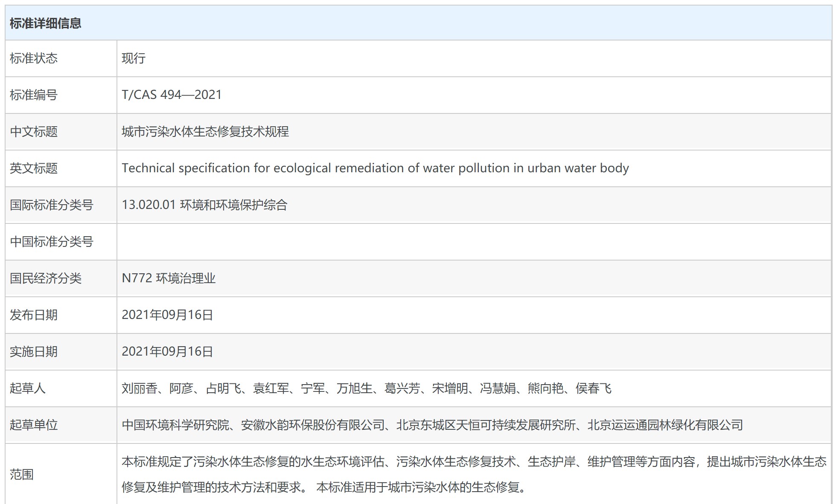Click the 13.020.01 环境和环境保护综合 classification
This screenshot has height=504, width=833.
204,205
